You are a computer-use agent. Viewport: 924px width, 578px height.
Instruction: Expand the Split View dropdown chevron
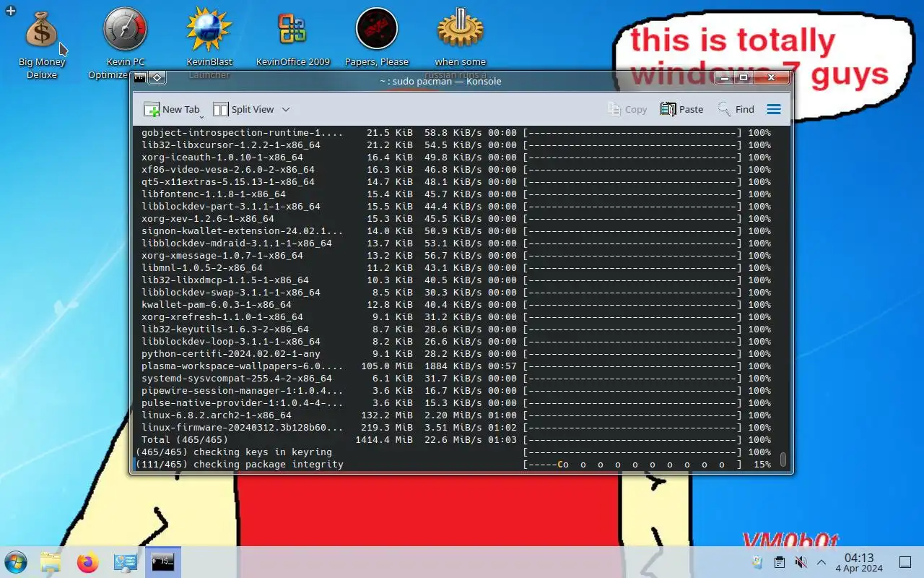(x=286, y=110)
